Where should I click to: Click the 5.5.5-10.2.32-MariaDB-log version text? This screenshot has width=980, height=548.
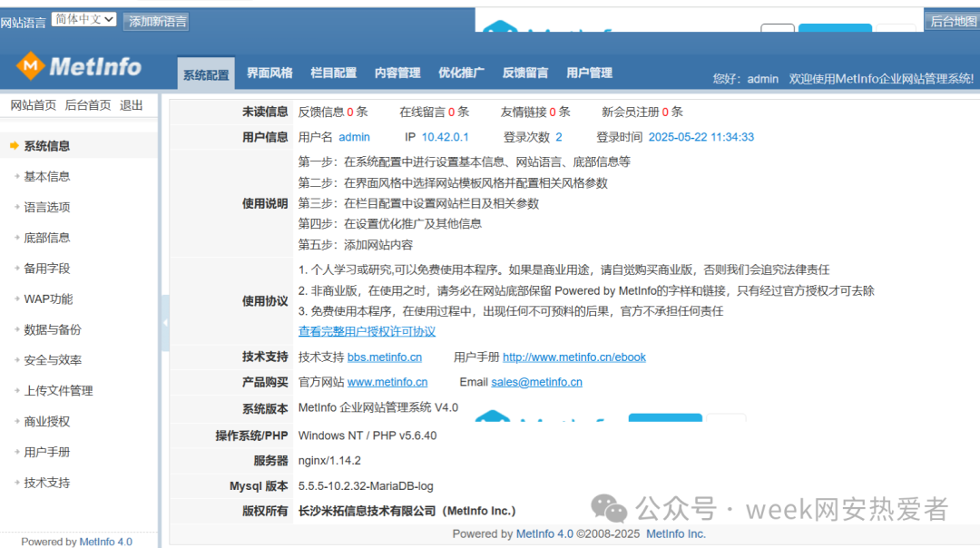[x=366, y=486]
